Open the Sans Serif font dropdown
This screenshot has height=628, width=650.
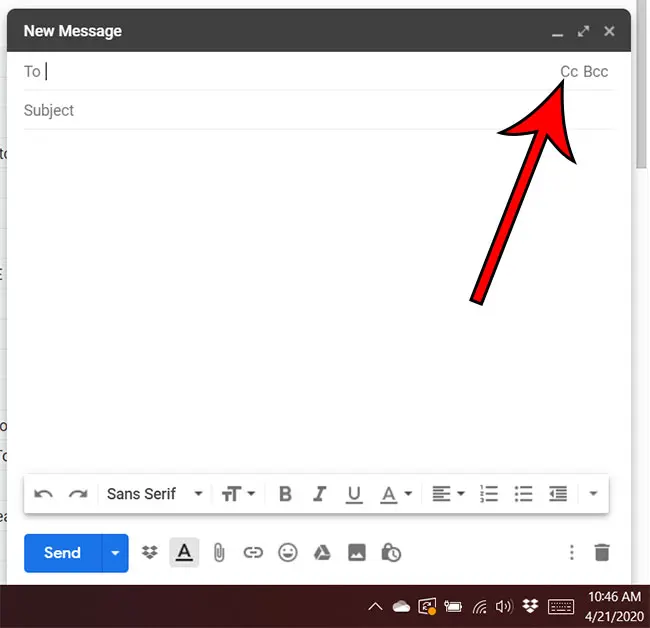[154, 494]
